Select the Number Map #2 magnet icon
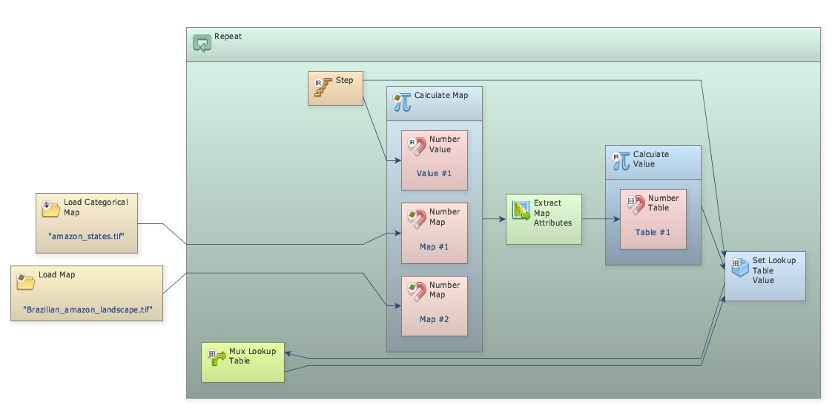Screen dimensions: 833x407 coord(417,291)
